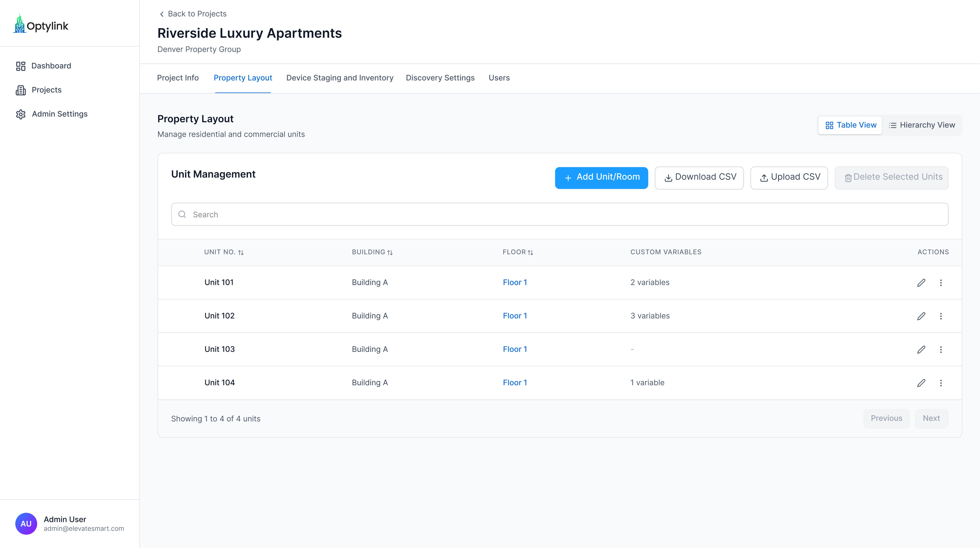Click Delete Selected Units button
The width and height of the screenshot is (980, 548).
[x=891, y=178]
